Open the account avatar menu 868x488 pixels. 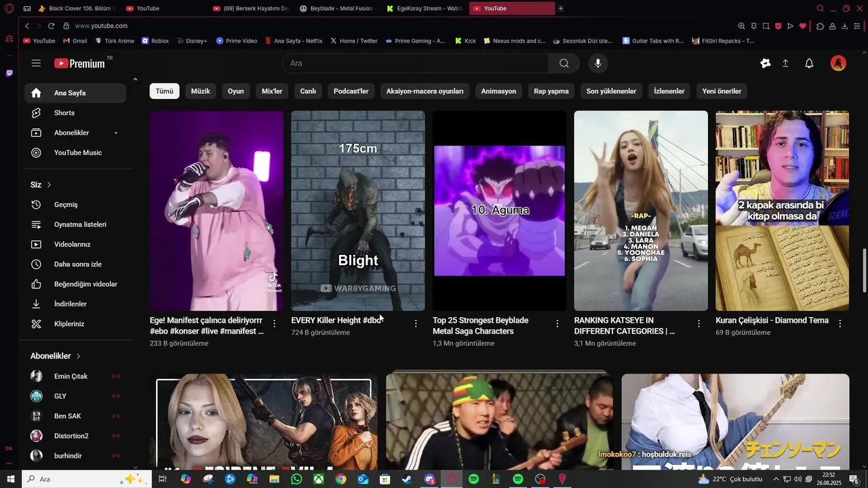pyautogui.click(x=838, y=63)
